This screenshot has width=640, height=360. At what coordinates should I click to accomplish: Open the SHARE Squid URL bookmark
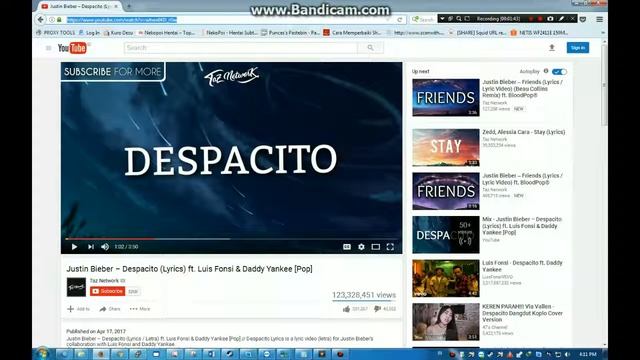click(x=478, y=33)
